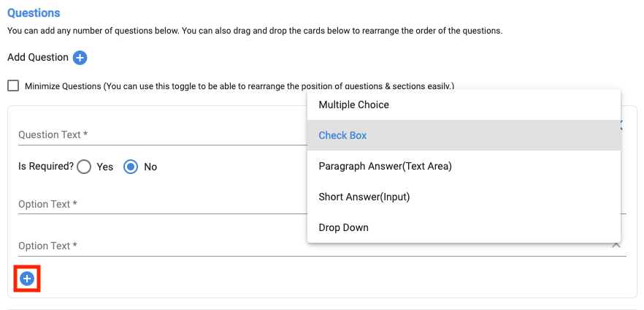Viewport: 644px width, 310px height.
Task: Enable the Minimize Questions checkbox
Action: (x=13, y=86)
